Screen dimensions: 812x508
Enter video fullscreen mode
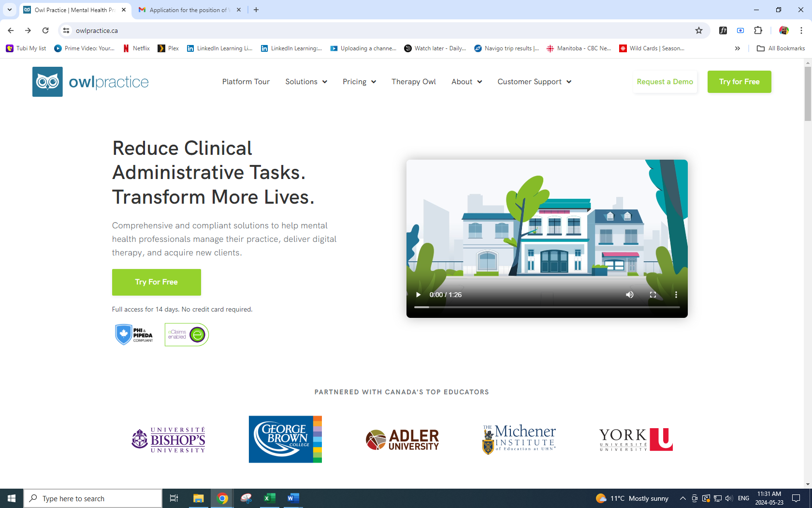coord(652,295)
